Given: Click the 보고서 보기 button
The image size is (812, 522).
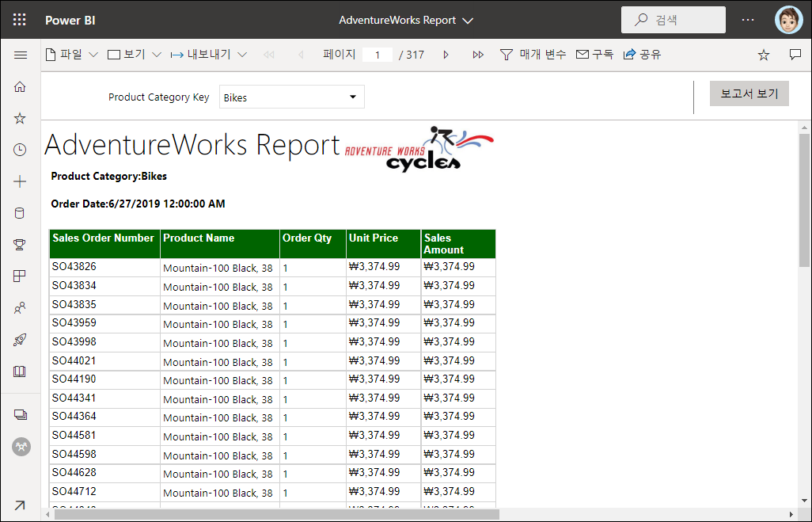Looking at the screenshot, I should 749,93.
